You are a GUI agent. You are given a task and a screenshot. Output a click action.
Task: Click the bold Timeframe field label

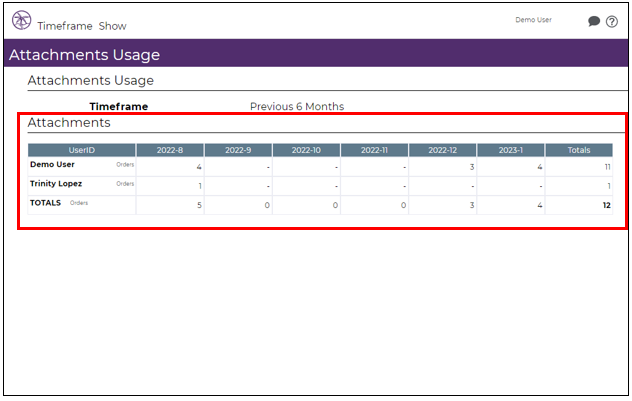click(118, 106)
